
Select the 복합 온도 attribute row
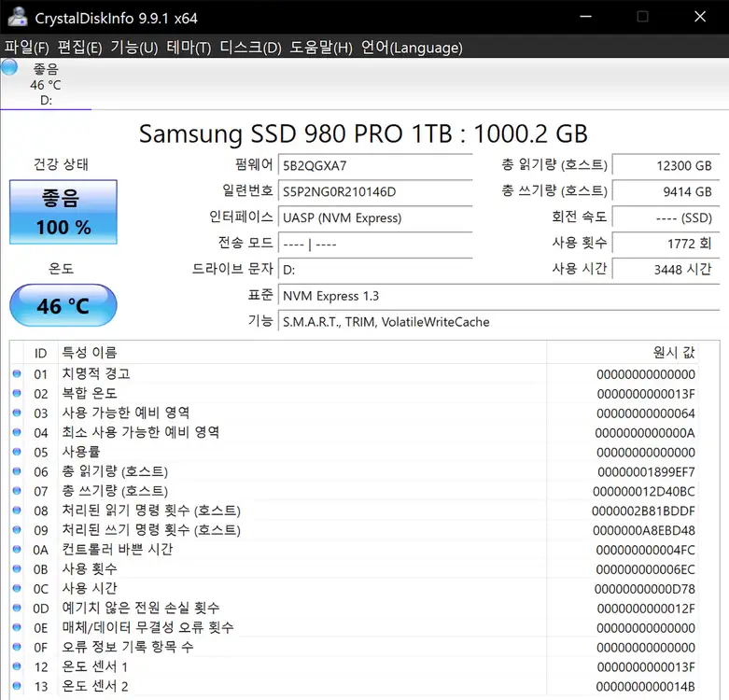(355, 393)
